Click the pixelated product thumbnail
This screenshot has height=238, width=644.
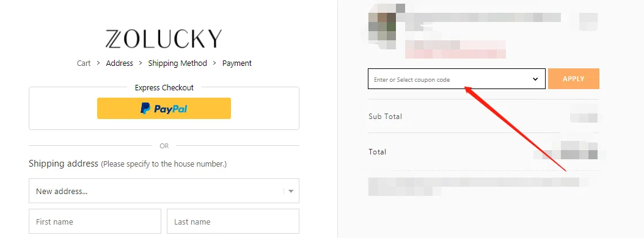coord(382,27)
